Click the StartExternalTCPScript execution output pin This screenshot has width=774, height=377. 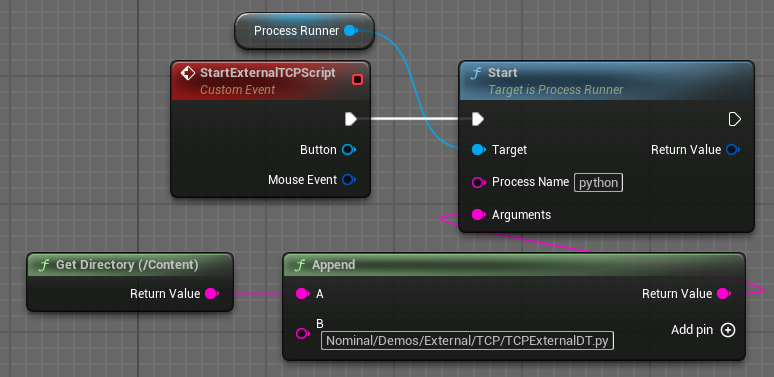click(x=350, y=119)
